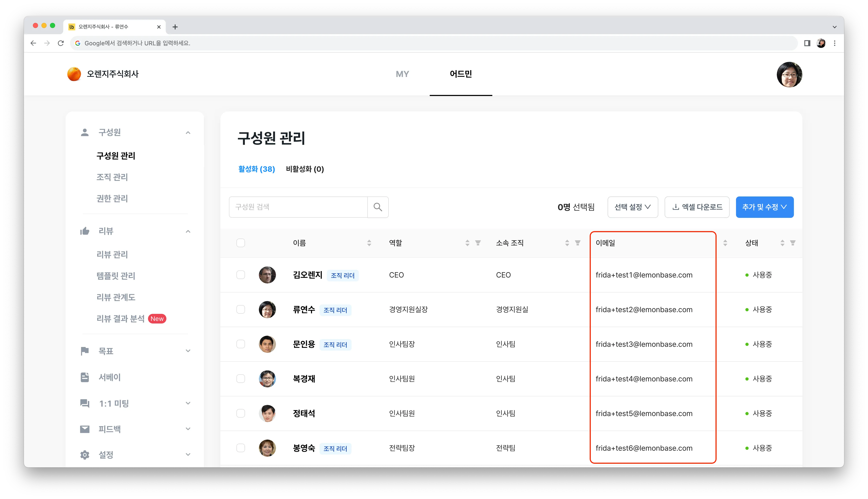Collapse the 리뷰 sidebar section
The height and width of the screenshot is (499, 868).
[188, 231]
